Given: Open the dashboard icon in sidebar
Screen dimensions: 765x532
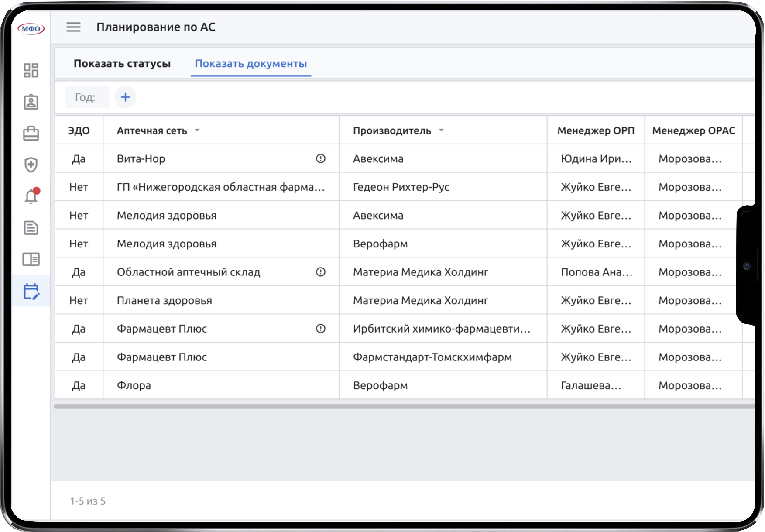Looking at the screenshot, I should (31, 70).
